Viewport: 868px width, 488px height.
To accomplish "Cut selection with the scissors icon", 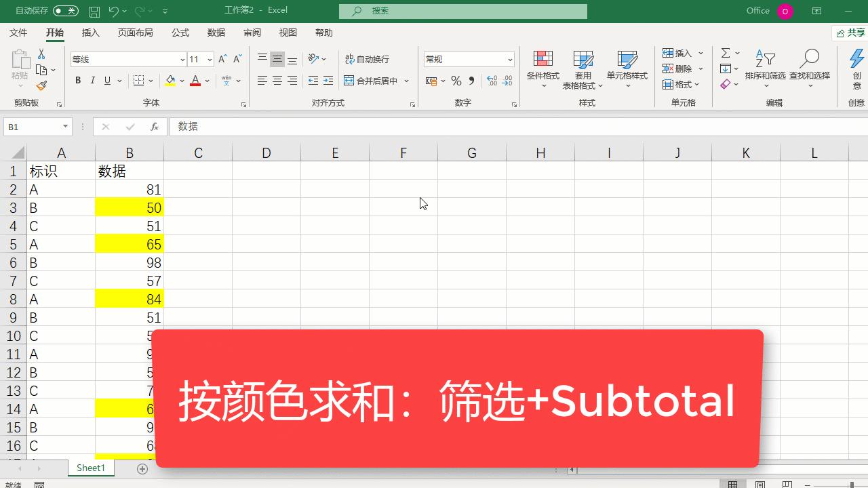I will click(41, 54).
